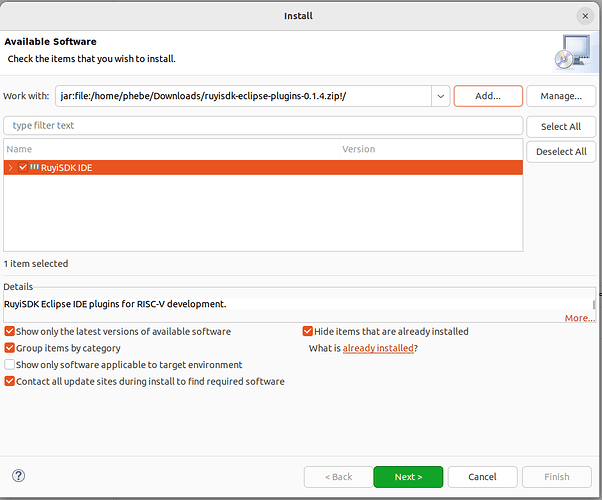
Task: Click Deselect All button
Action: click(561, 152)
